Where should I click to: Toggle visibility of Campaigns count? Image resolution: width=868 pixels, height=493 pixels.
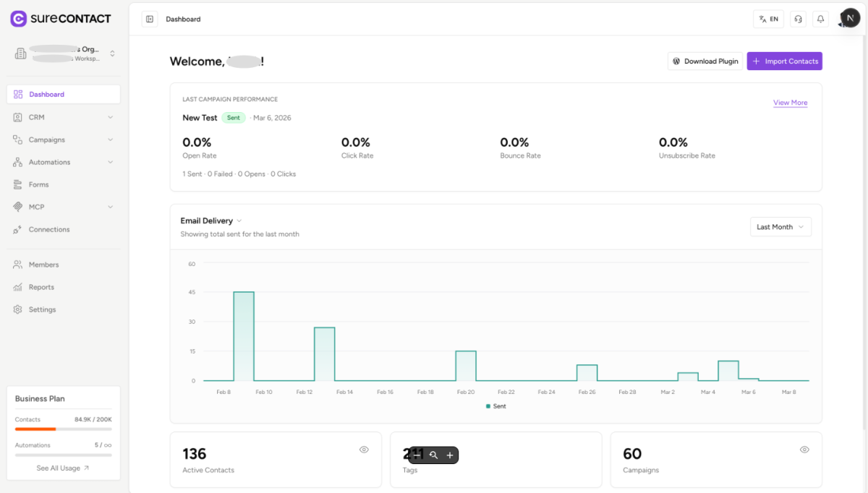coord(804,450)
